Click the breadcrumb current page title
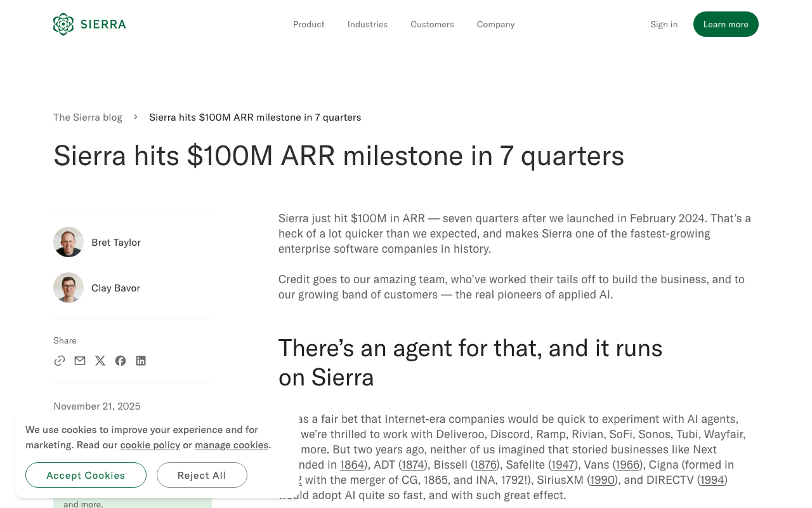812x508 pixels. pyautogui.click(x=255, y=117)
